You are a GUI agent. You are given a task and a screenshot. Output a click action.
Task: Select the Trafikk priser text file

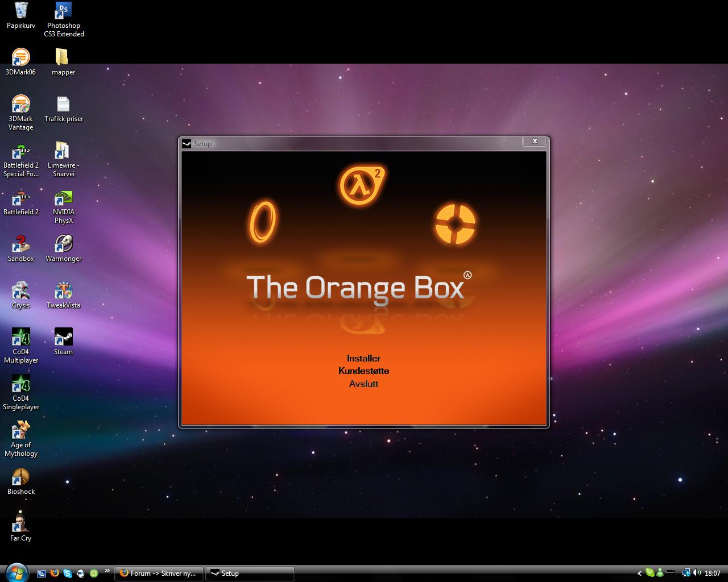64,109
